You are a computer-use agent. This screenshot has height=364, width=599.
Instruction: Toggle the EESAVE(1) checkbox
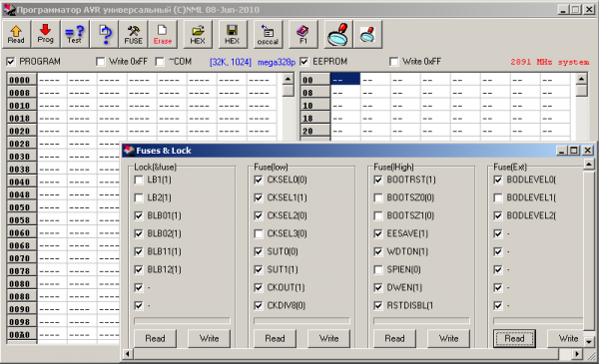tap(378, 233)
